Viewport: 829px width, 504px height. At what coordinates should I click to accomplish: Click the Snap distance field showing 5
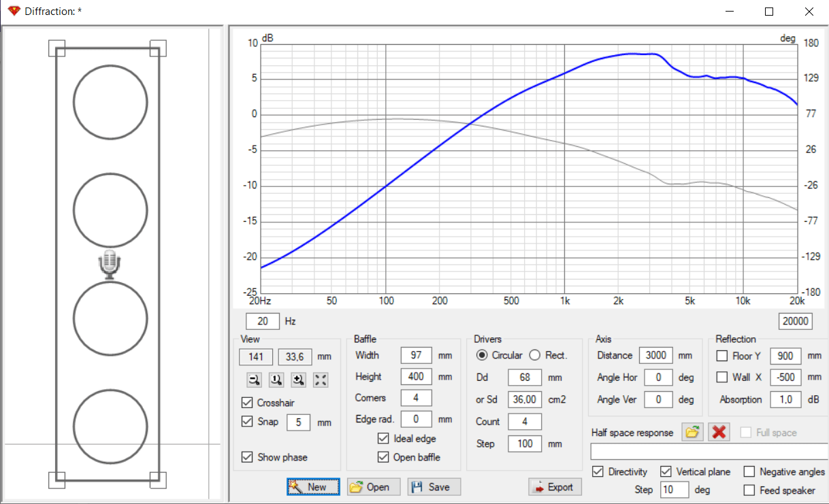298,422
